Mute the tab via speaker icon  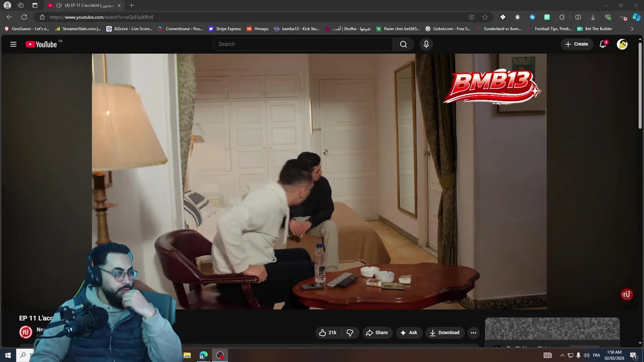[x=59, y=6]
